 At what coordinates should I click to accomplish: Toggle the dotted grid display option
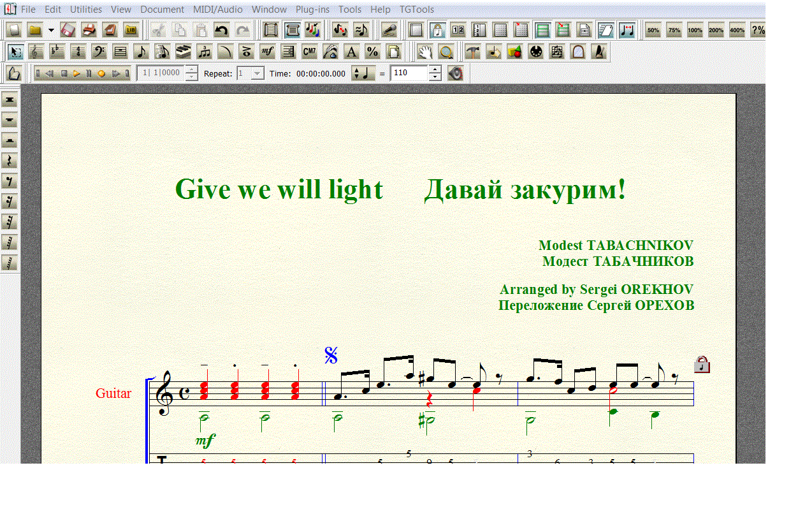click(500, 30)
